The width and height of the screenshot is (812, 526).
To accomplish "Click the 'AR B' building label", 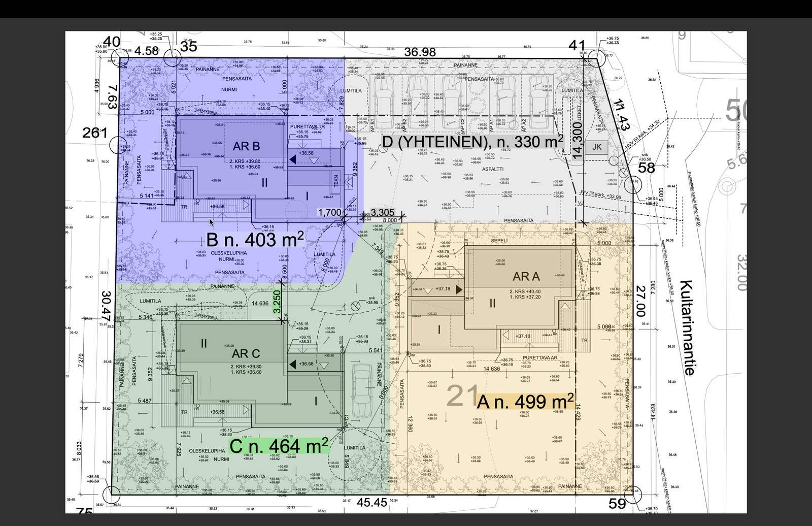I will click(246, 146).
